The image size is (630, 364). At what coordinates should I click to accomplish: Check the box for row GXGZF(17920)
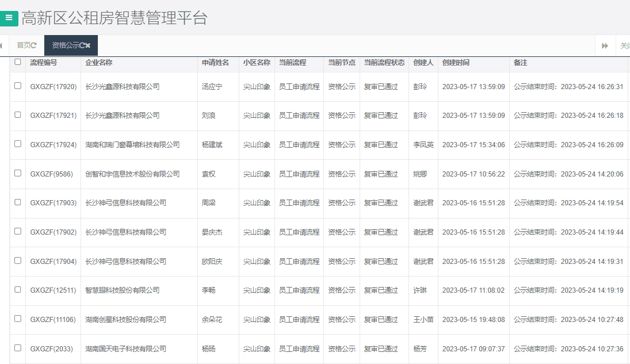[18, 86]
